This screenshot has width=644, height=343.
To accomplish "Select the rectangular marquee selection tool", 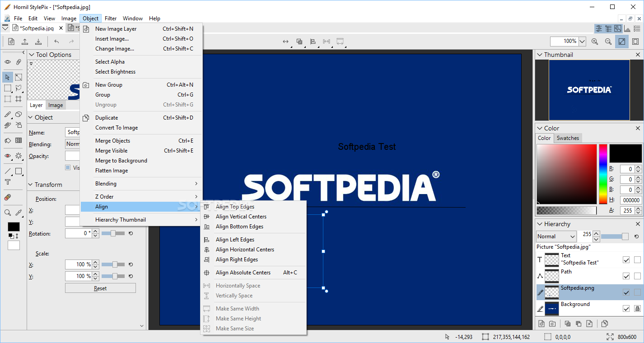I will 8,88.
